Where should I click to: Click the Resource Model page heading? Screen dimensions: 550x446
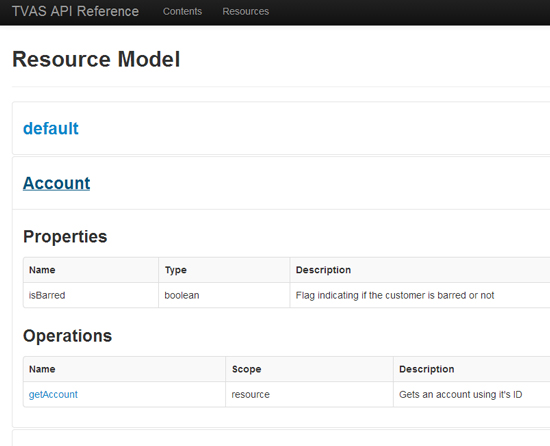96,59
